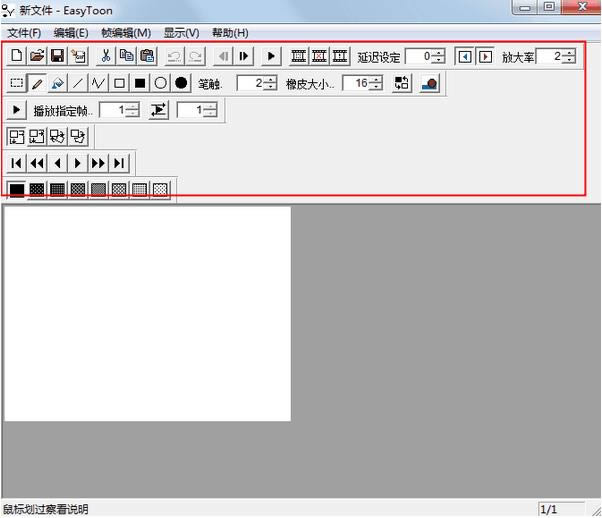Click the 延迟设定 delay value field
Viewport: 602px width, 518px height.
[x=419, y=56]
